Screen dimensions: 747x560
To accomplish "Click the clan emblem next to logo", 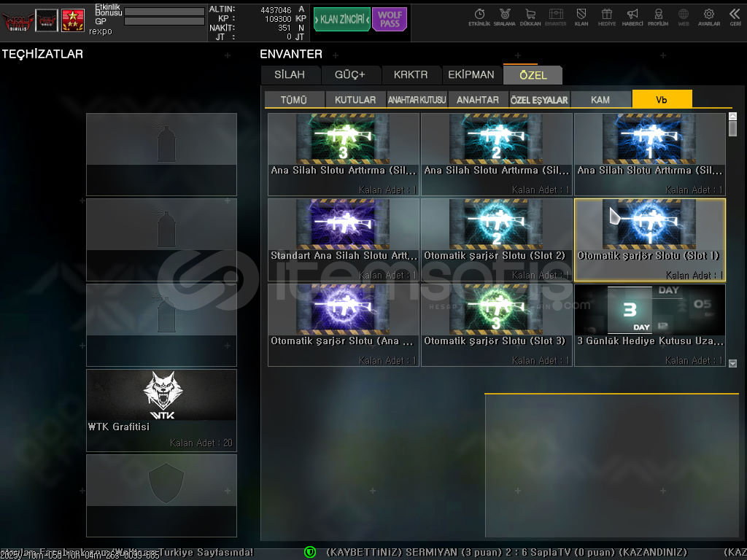I will coord(47,20).
